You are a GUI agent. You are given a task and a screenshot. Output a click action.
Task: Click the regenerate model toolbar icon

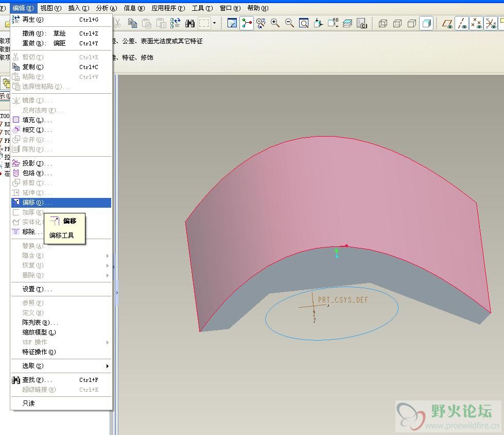175,23
